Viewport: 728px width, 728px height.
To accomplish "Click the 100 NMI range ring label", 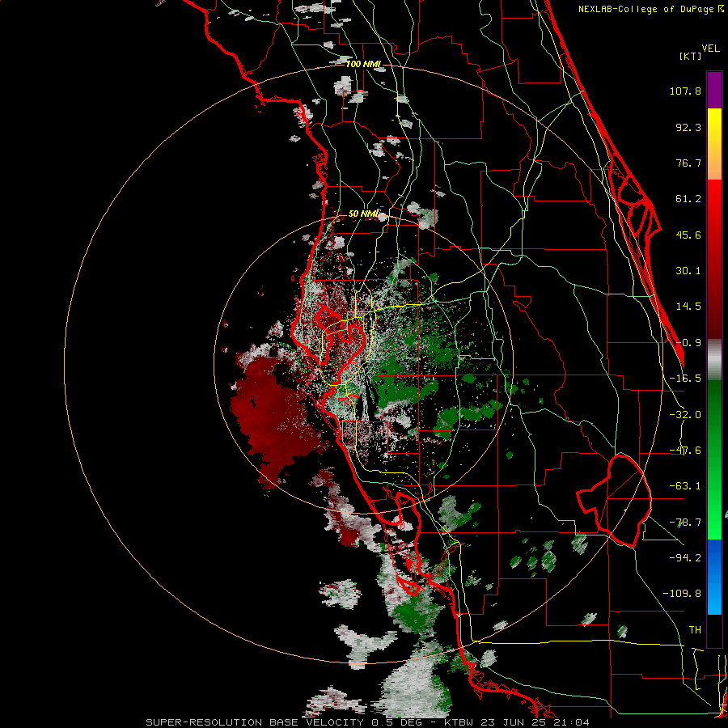I will [363, 64].
